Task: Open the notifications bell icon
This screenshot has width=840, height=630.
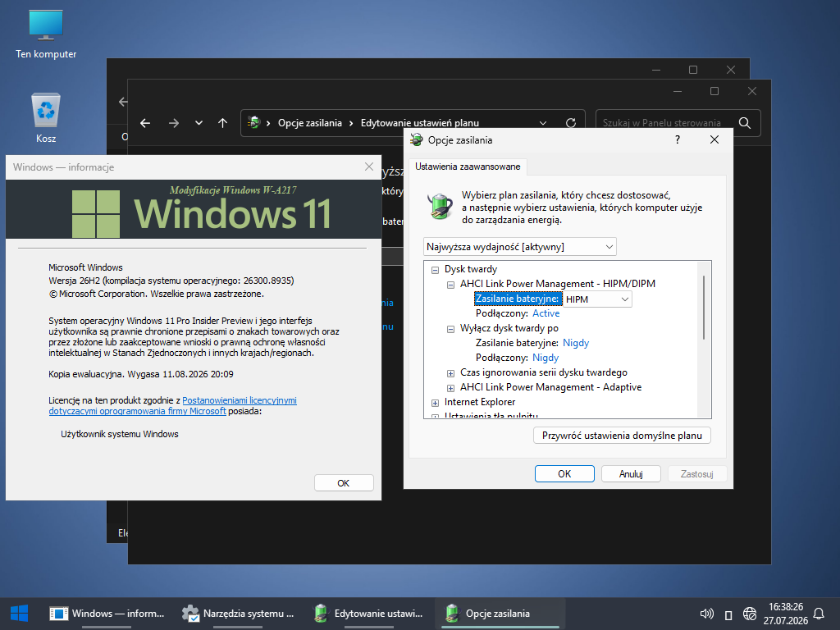Action: 819,614
